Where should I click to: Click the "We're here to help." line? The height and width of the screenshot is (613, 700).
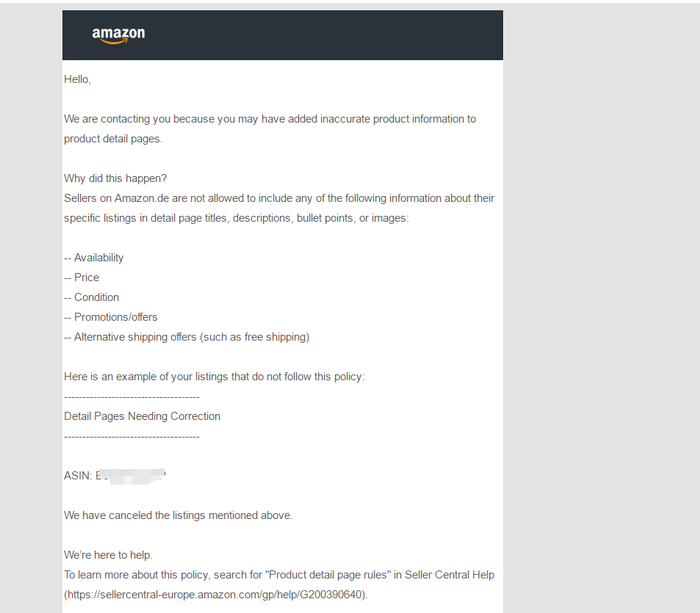(x=108, y=555)
